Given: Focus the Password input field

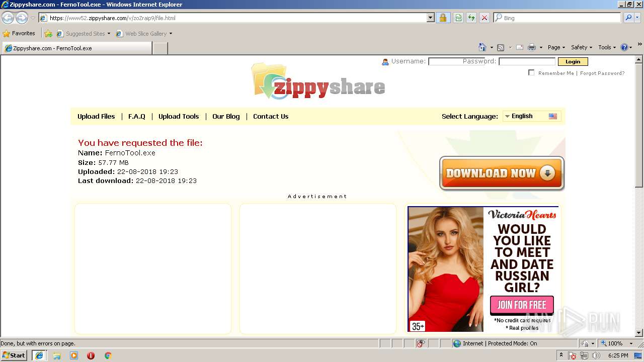Looking at the screenshot, I should coord(527,61).
